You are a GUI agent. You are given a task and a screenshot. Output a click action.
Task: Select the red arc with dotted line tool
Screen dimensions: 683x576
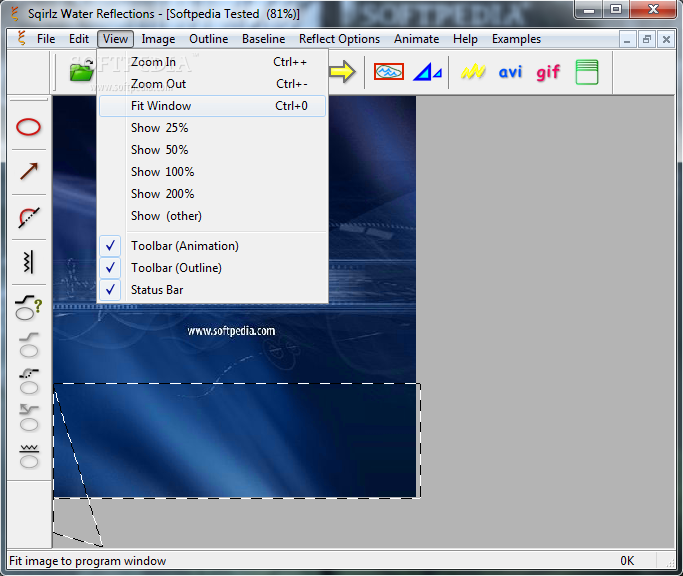click(29, 217)
